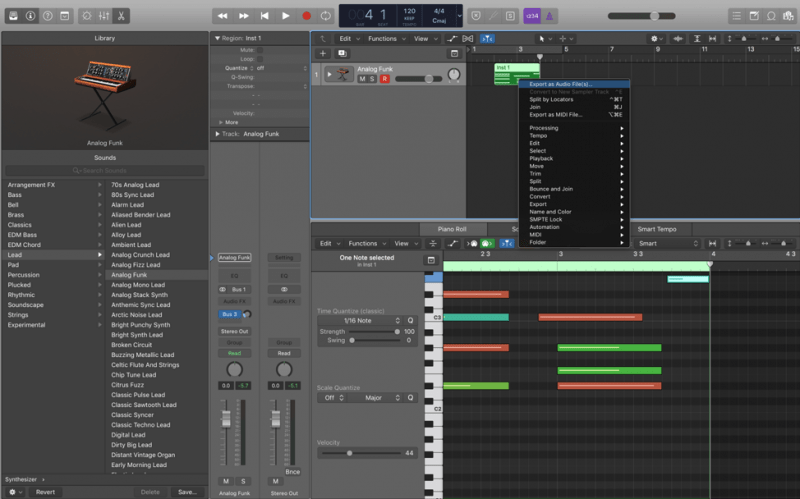Image resolution: width=800 pixels, height=499 pixels.
Task: Open the Mixer sliders icon
Action: (x=104, y=16)
